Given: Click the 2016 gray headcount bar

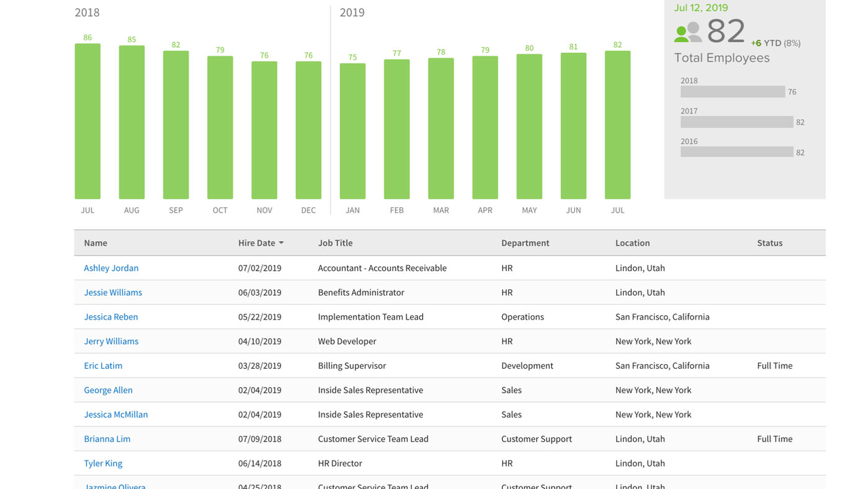Looking at the screenshot, I should tap(736, 152).
